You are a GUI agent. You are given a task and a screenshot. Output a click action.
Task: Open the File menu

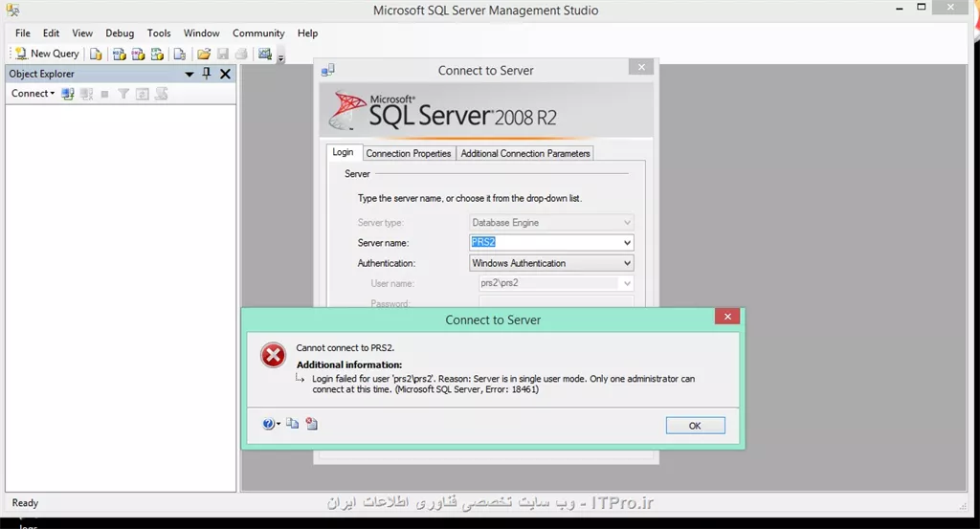(x=23, y=33)
